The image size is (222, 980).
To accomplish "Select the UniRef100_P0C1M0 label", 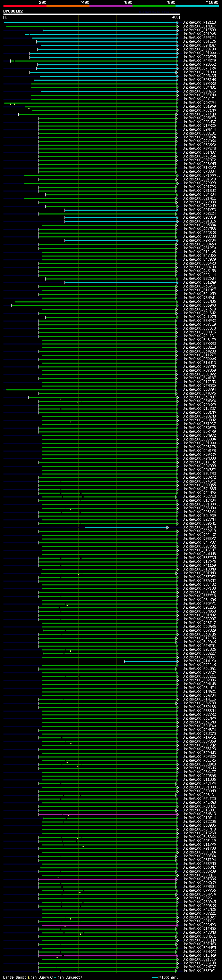I will tap(199, 110).
